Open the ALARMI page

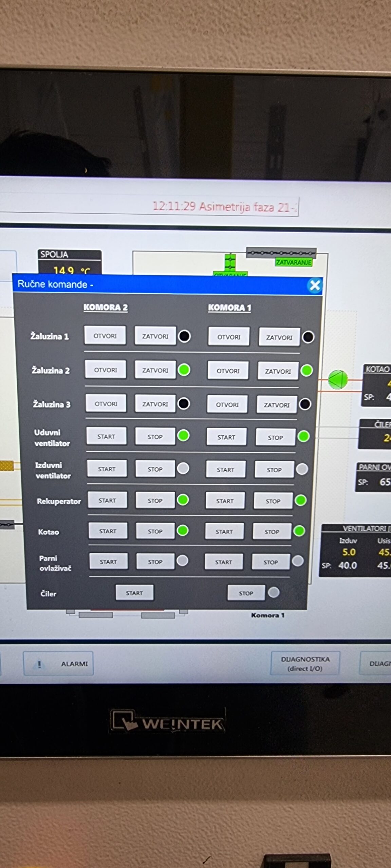pyautogui.click(x=58, y=664)
